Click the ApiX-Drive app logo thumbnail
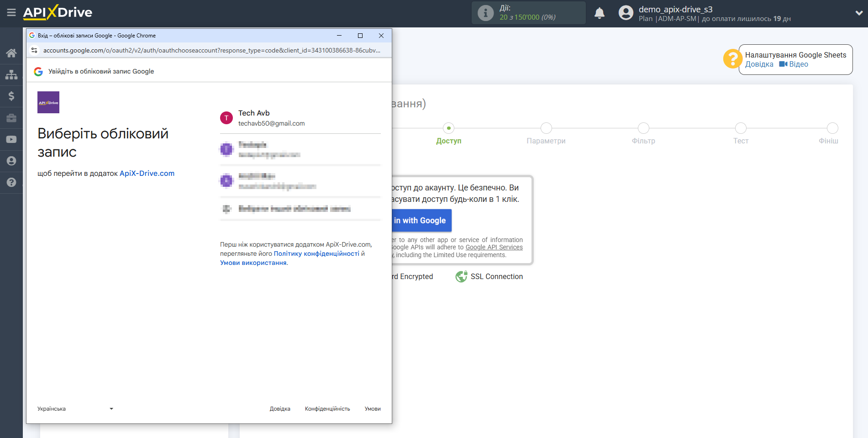This screenshot has width=868, height=438. coord(48,102)
